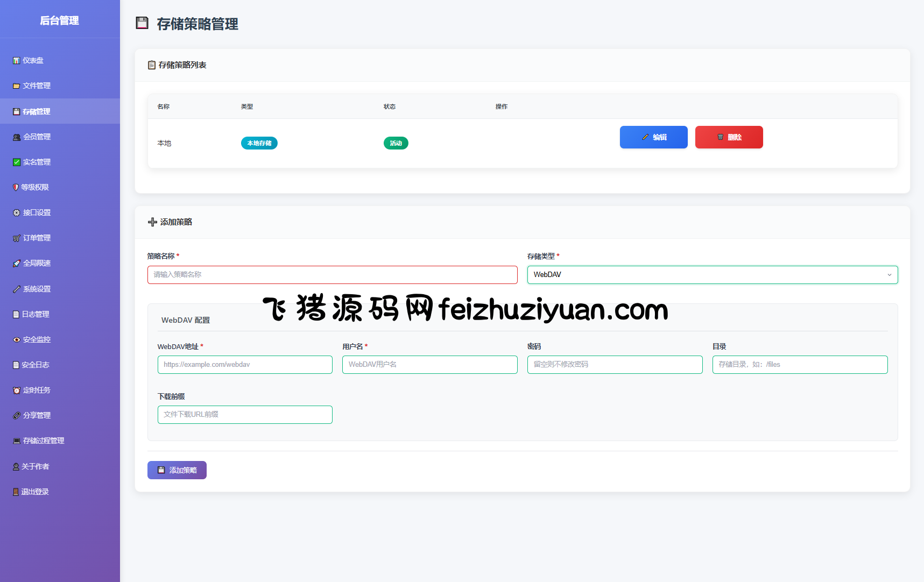Open the 存储类型 WebDAV dropdown

[x=712, y=275]
